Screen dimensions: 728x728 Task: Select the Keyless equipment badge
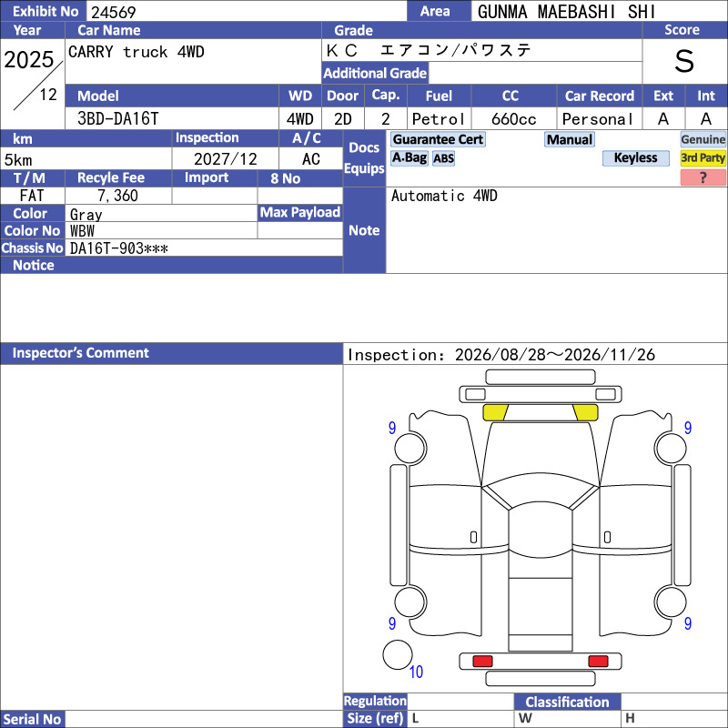[635, 157]
